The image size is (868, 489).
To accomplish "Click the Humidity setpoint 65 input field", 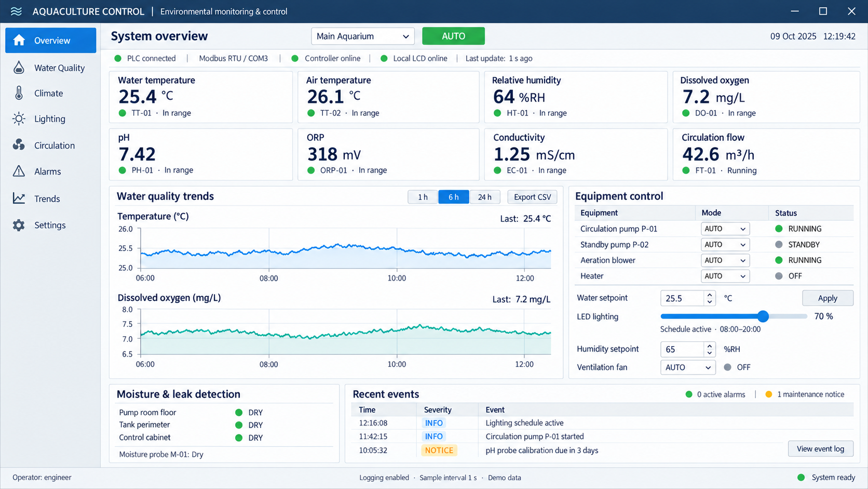I will [x=682, y=349].
